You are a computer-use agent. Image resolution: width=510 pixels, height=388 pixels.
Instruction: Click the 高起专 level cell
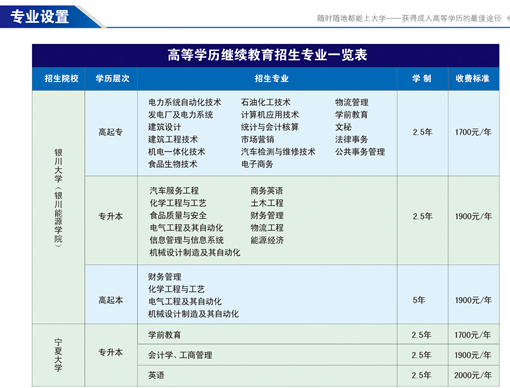[x=110, y=132]
